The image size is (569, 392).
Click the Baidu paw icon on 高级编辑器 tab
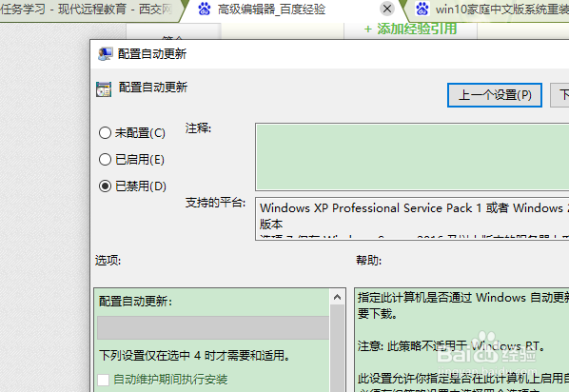[205, 9]
